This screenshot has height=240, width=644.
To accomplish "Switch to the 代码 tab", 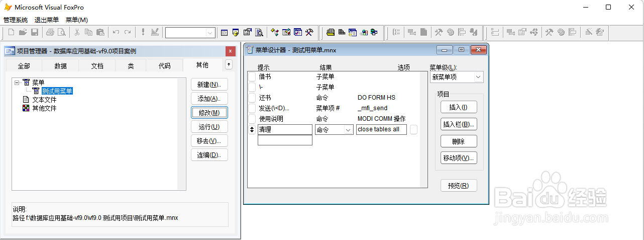I will click(x=164, y=66).
